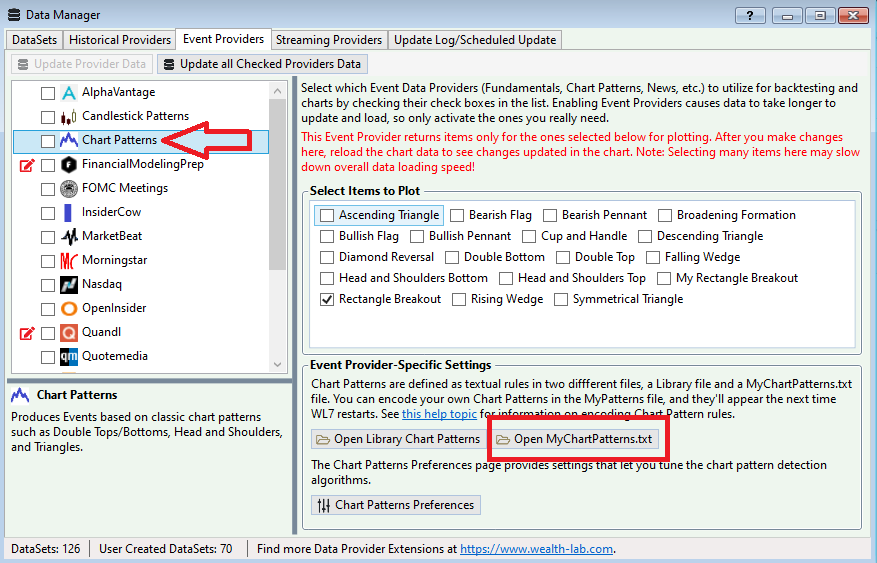Click the Chart Patterns provider icon in list
877x563 pixels.
69,140
